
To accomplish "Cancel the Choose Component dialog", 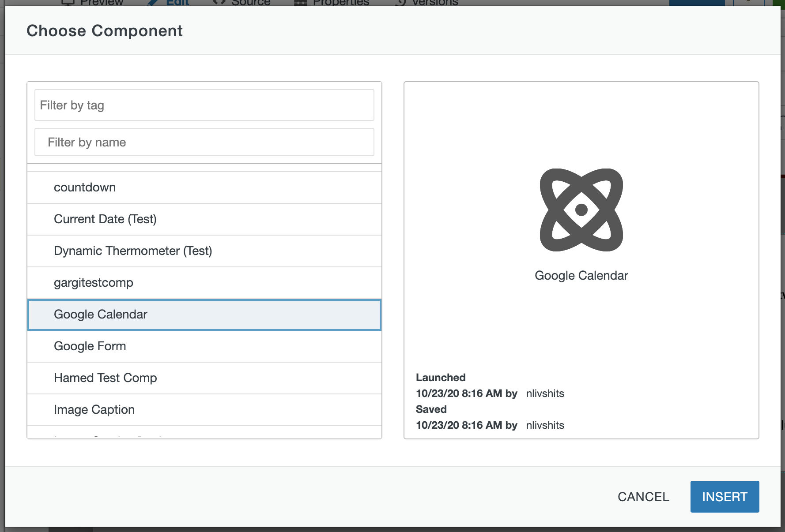I will [x=643, y=497].
